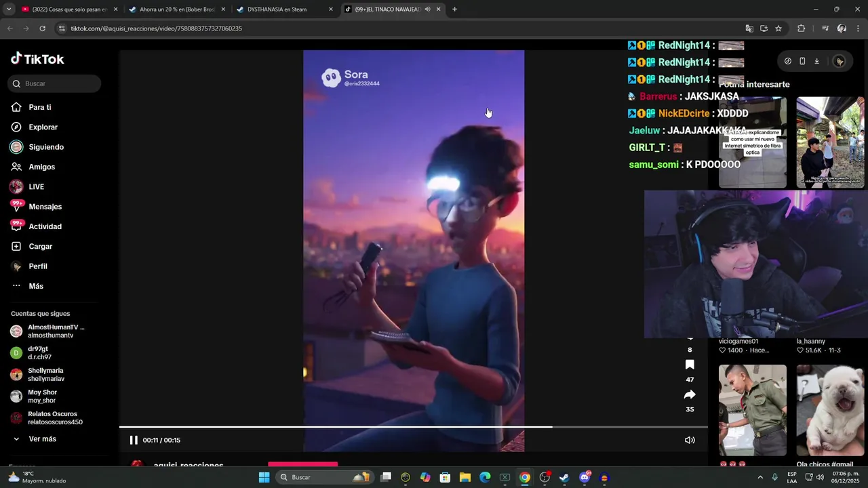
Task: Click the taskbar Buscar search box
Action: pos(324,477)
